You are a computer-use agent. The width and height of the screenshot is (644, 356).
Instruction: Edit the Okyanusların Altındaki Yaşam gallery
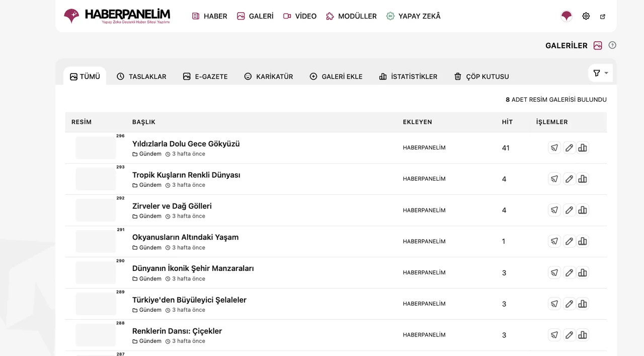click(x=569, y=241)
